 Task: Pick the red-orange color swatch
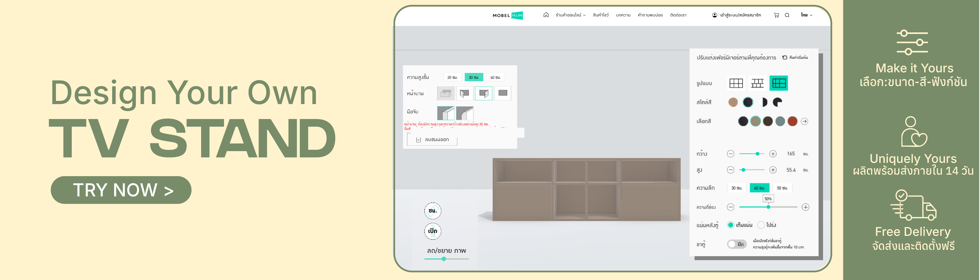792,121
